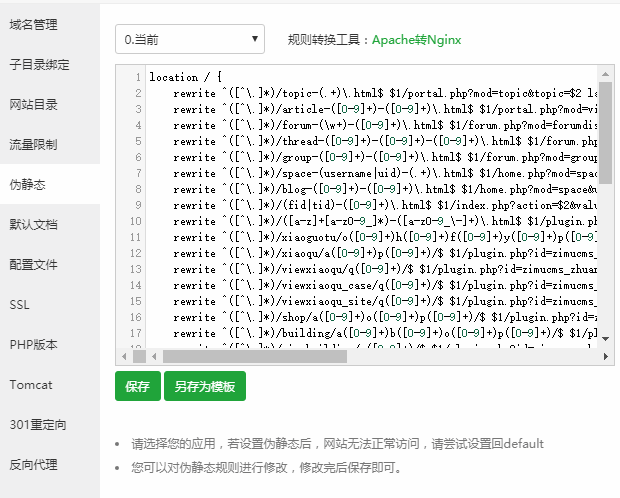Click the viewxiaoqu_case rule on line 14

385,285
